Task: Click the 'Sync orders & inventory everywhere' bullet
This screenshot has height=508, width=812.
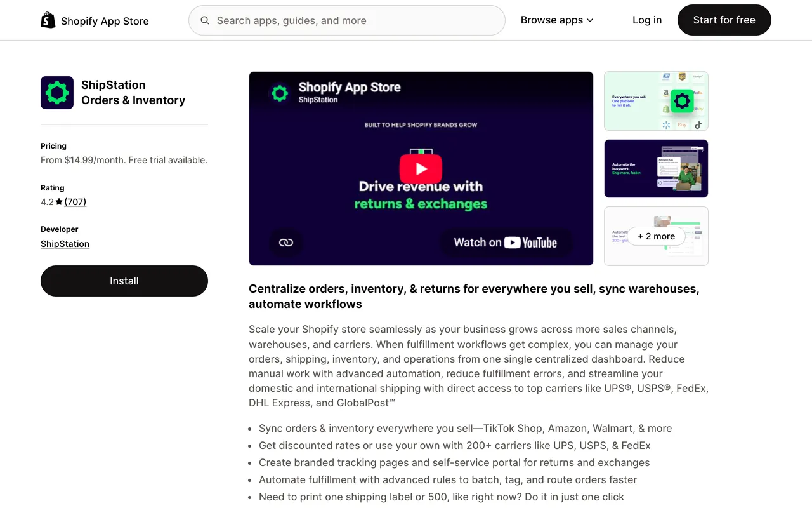Action: point(465,429)
